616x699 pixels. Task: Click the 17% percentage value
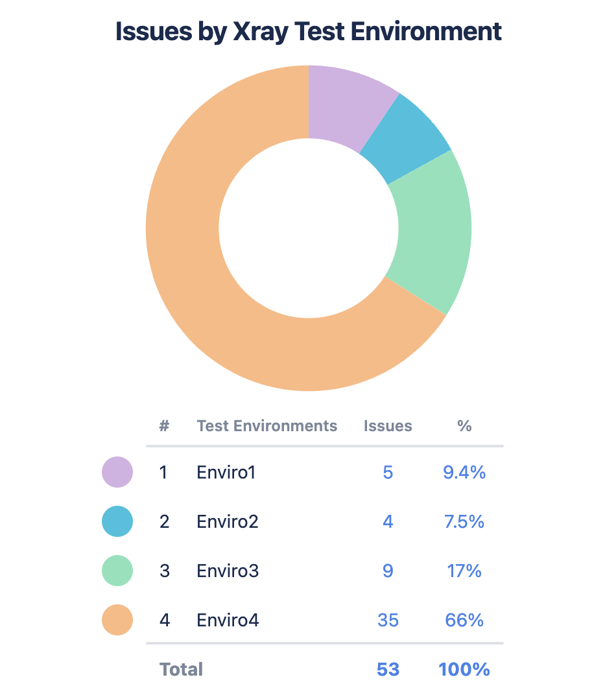tap(464, 571)
